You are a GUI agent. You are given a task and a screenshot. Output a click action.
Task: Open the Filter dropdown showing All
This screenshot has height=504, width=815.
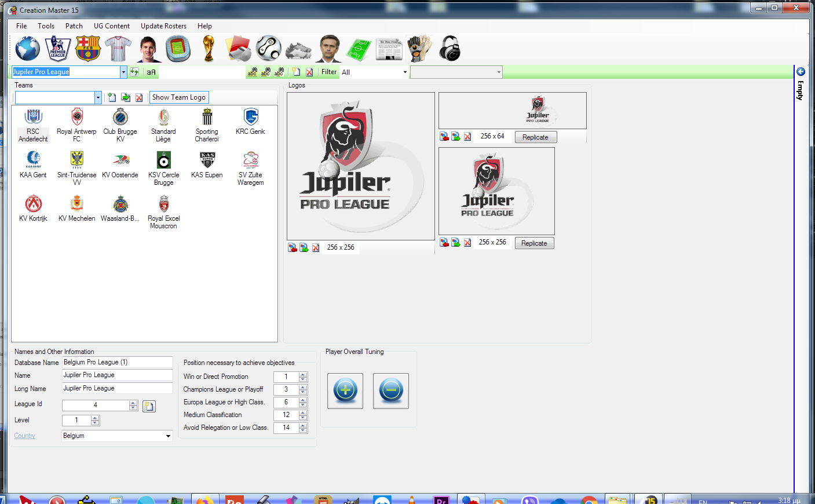[405, 72]
